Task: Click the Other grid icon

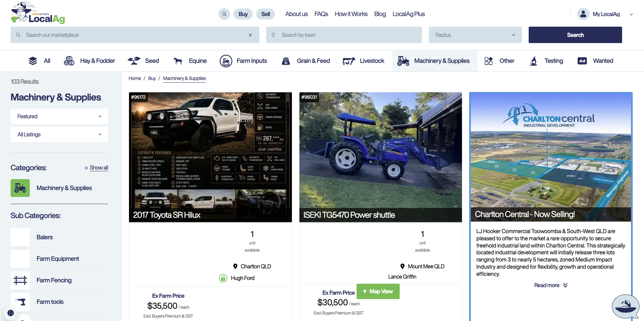Action: [489, 61]
